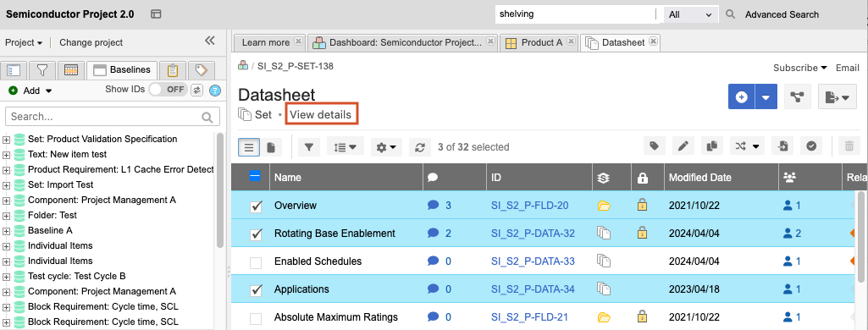Screen dimensions: 868x330
Task: Click the checkmark review icon
Action: [x=811, y=146]
